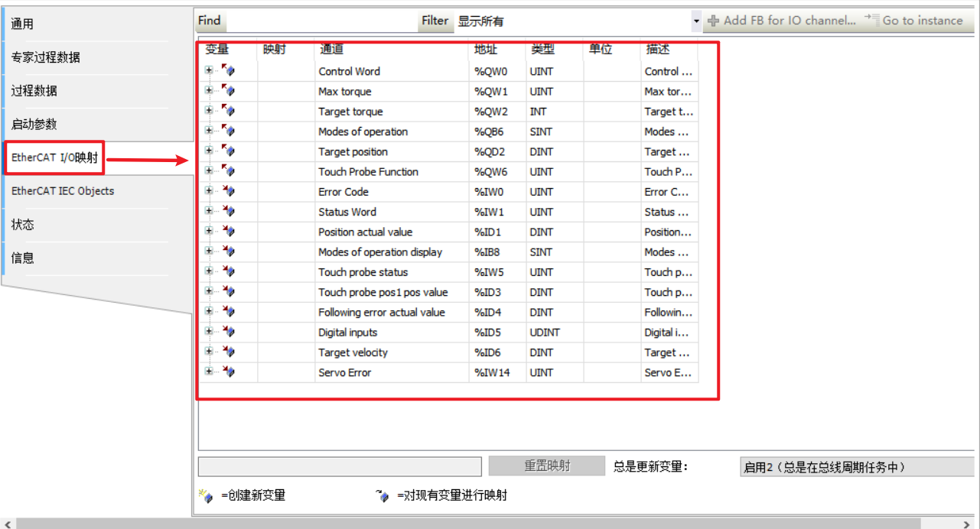This screenshot has height=529, width=980.
Task: Select the 过程数据 tab
Action: tap(34, 90)
